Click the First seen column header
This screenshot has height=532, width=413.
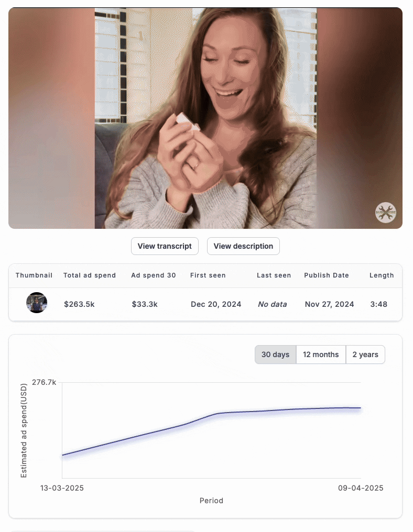coord(208,275)
